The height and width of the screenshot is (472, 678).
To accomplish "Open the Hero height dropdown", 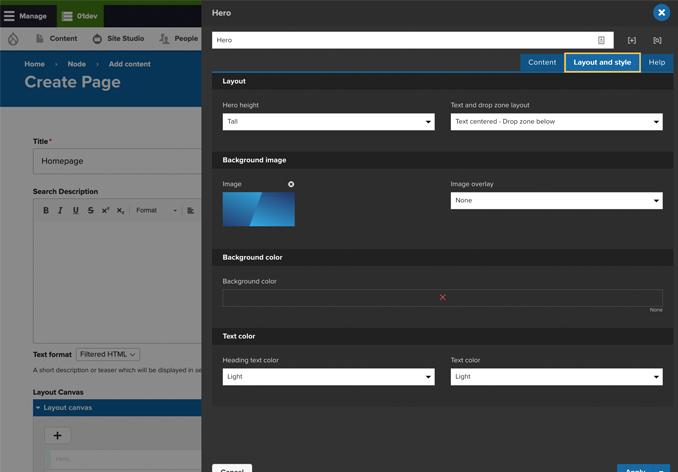I will point(328,122).
